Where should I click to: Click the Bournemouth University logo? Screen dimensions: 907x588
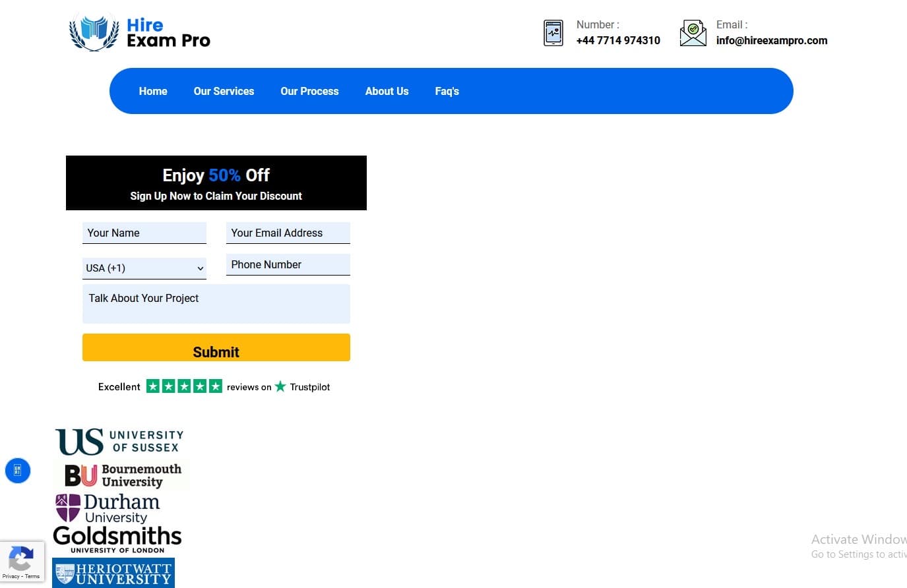121,474
